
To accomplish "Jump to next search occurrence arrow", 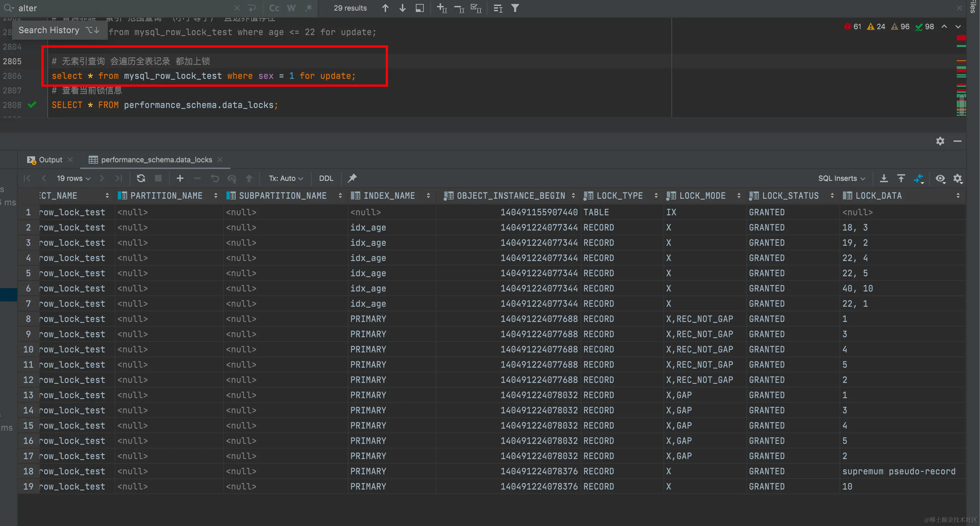I will tap(402, 8).
